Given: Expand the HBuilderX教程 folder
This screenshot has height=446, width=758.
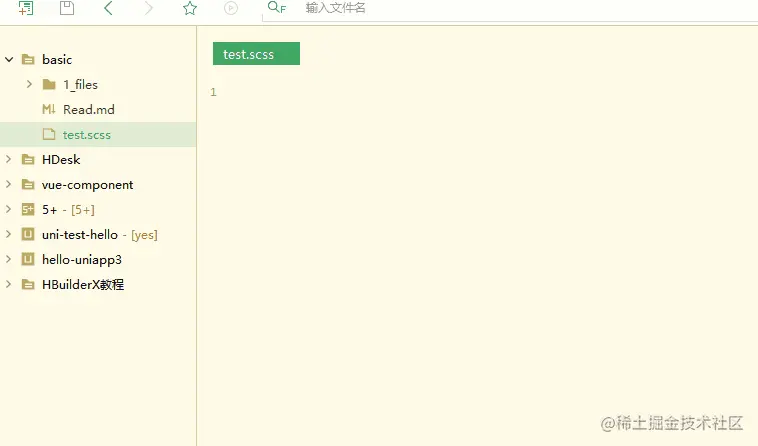Looking at the screenshot, I should [x=8, y=284].
